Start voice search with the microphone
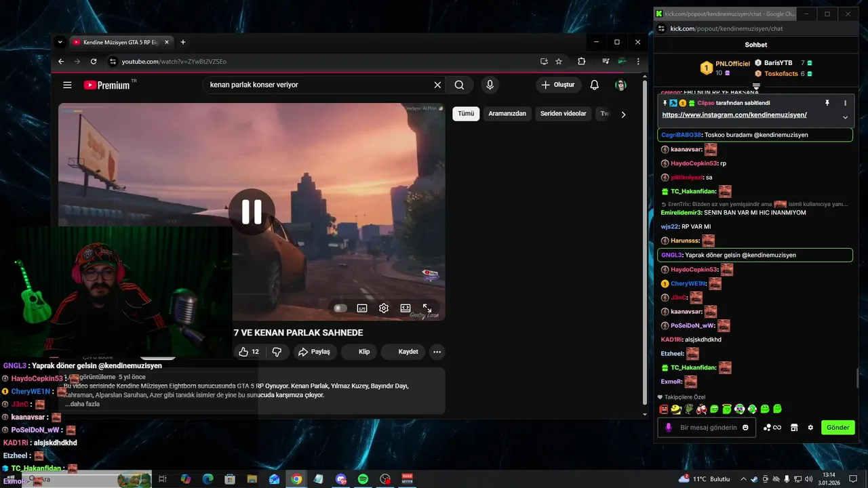 click(x=490, y=85)
